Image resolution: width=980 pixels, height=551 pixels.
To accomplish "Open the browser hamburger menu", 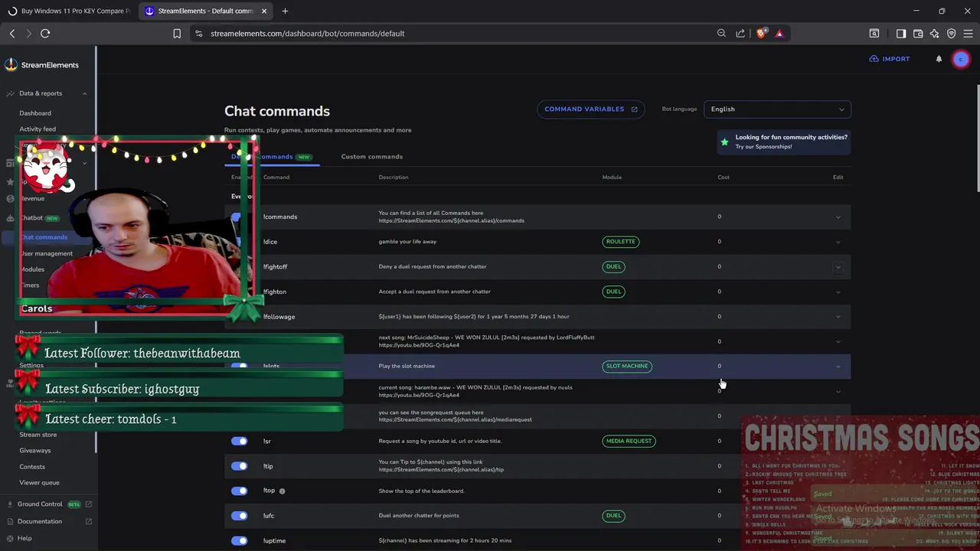I will click(969, 34).
